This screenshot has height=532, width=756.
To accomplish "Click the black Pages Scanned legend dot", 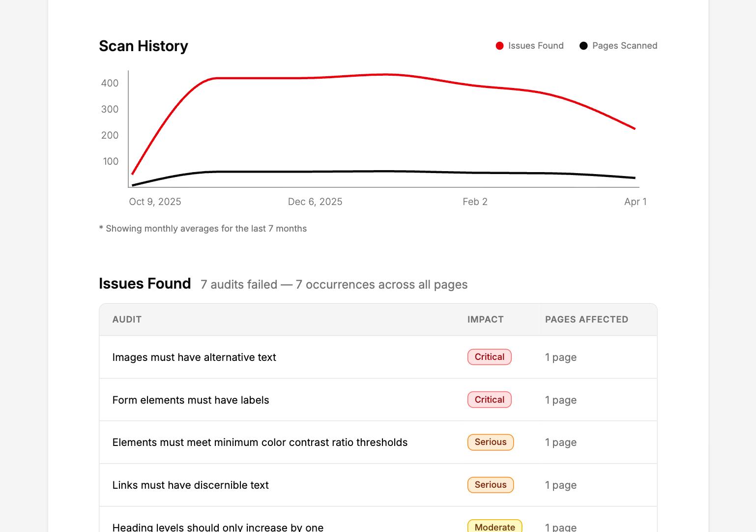I will [x=583, y=46].
